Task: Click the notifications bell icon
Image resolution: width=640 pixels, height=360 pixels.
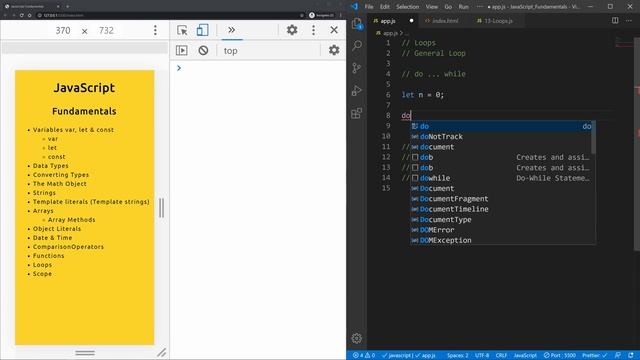Action: point(631,356)
